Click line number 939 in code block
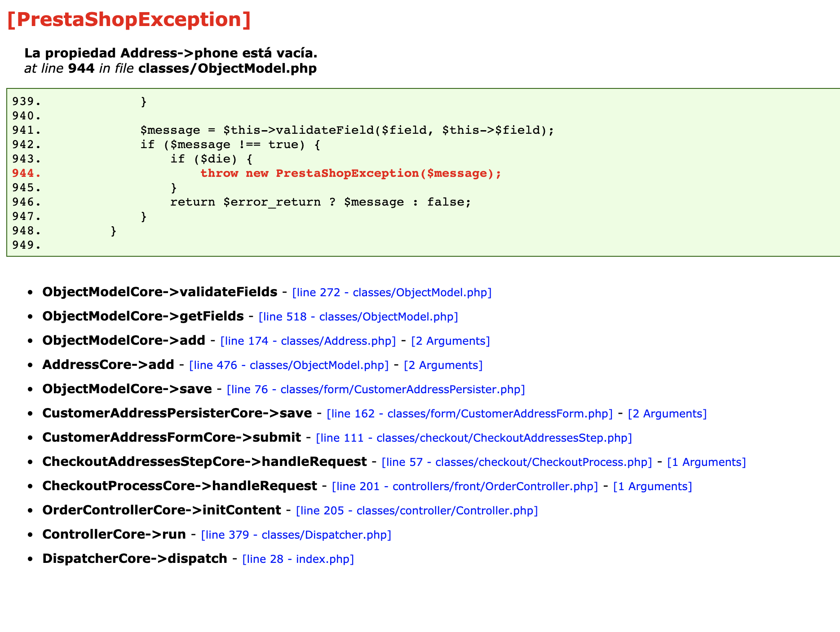Viewport: 840px width, 632px height. [27, 101]
